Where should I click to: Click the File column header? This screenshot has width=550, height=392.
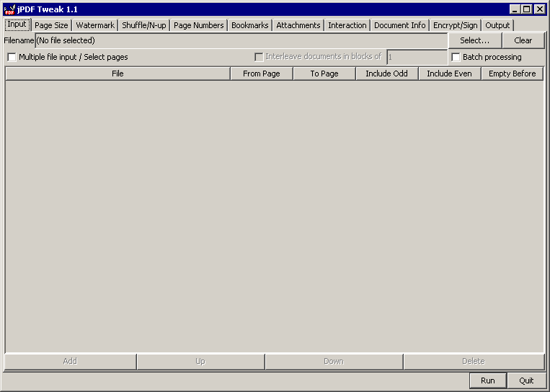[x=117, y=73]
